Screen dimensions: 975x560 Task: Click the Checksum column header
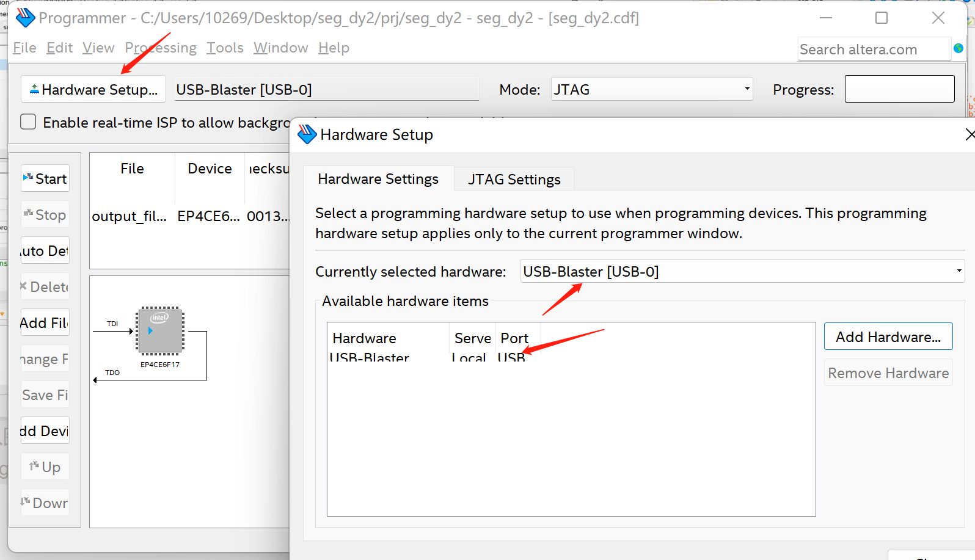click(x=268, y=169)
